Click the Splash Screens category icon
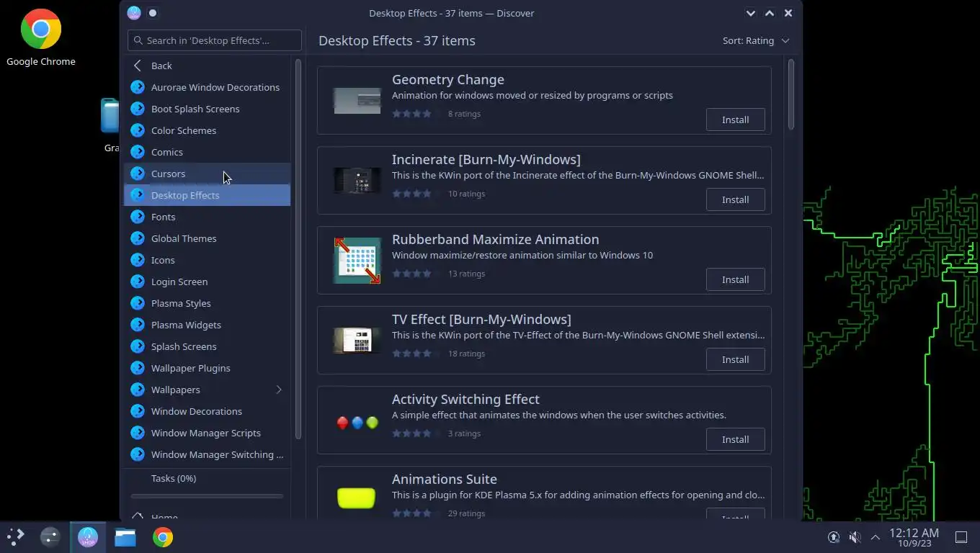This screenshot has height=553, width=980. [x=138, y=346]
